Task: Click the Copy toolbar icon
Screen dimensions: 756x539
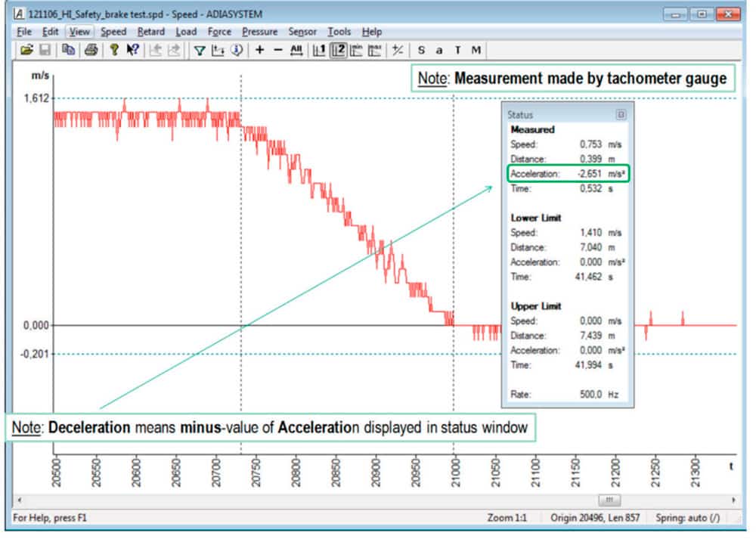Action: coord(69,50)
